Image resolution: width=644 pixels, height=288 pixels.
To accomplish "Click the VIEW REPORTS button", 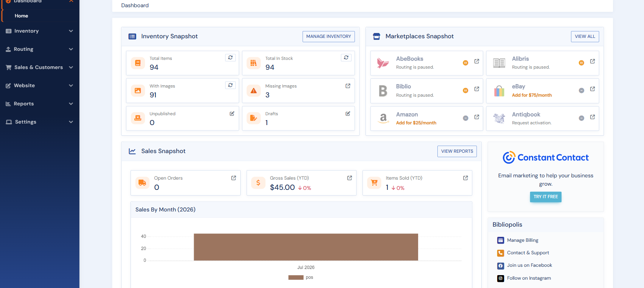I will pos(457,151).
